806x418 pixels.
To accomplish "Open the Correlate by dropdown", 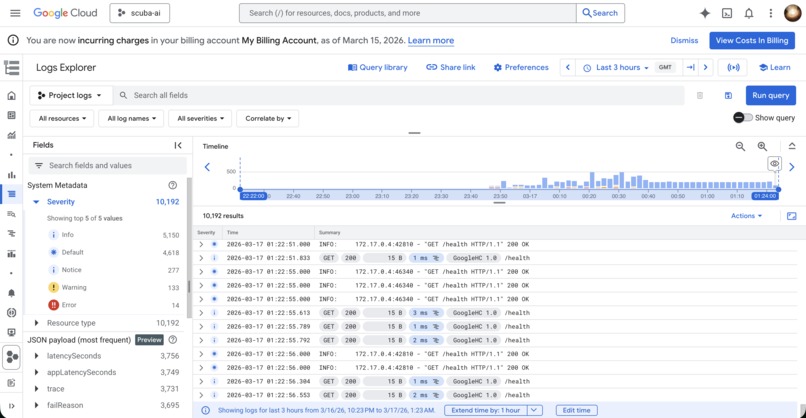I will click(x=268, y=118).
